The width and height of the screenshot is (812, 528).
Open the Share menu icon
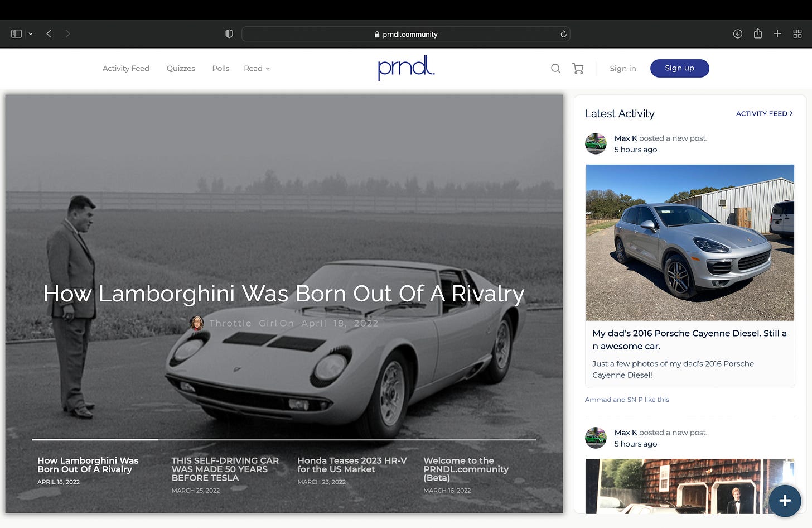[757, 33]
